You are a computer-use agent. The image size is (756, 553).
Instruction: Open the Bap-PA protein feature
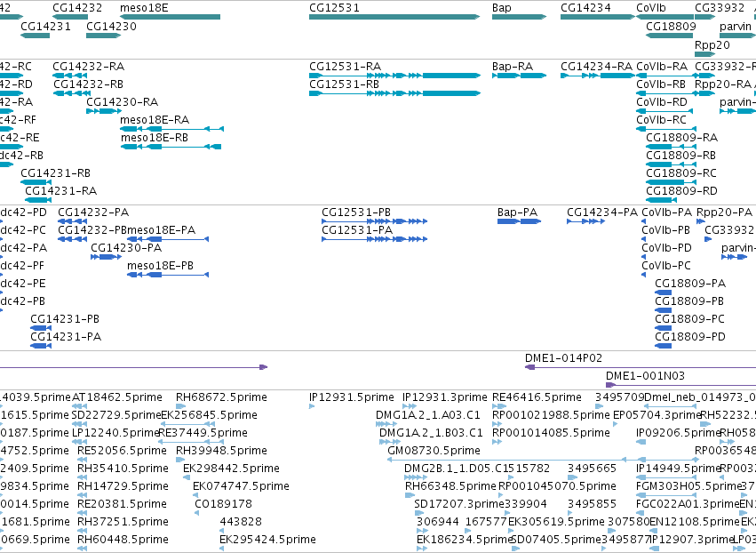click(x=519, y=221)
